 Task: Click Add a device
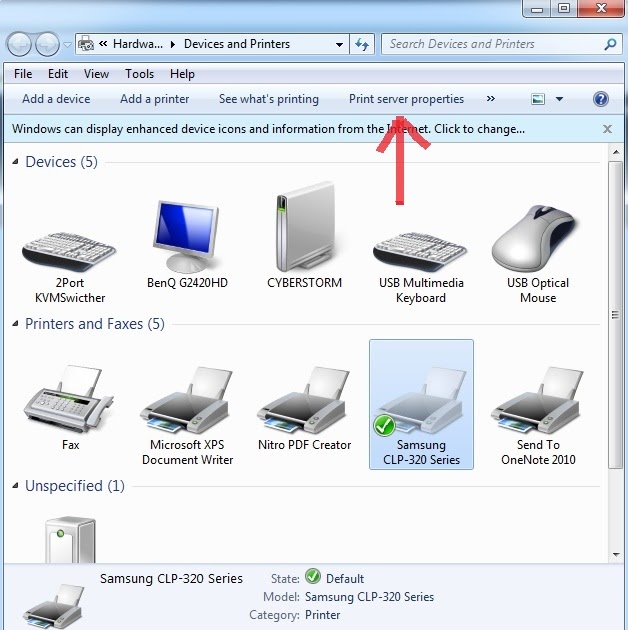click(56, 99)
